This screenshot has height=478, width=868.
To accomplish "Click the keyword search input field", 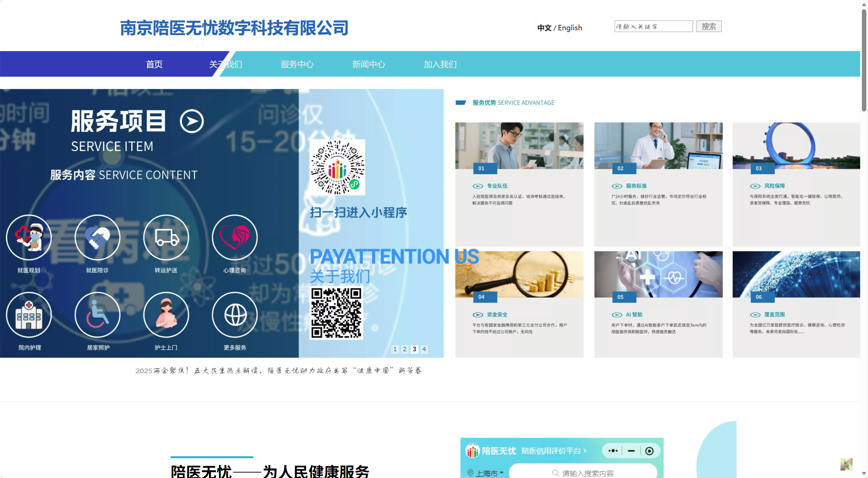I will (653, 26).
